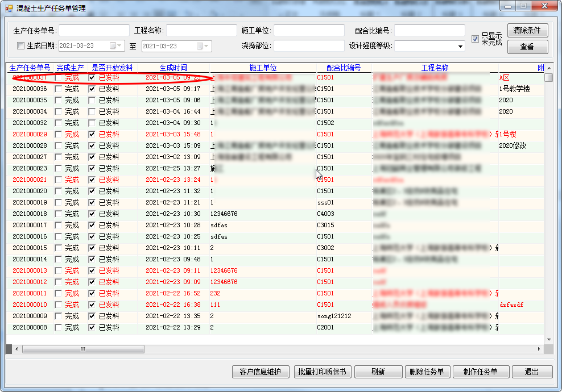Tick 完成 checkbox for task 2021000036
The image size is (562, 392).
click(58, 89)
